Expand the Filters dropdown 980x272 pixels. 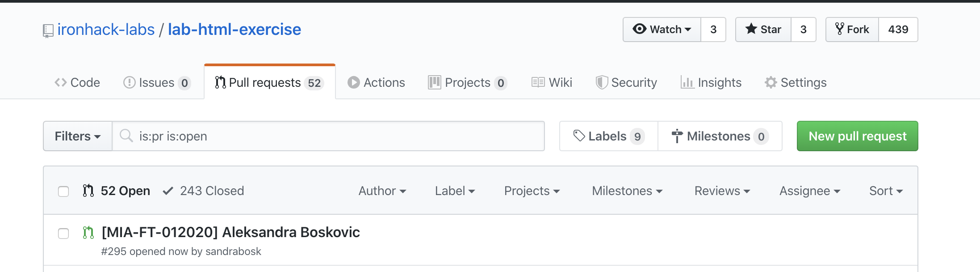coord(77,136)
